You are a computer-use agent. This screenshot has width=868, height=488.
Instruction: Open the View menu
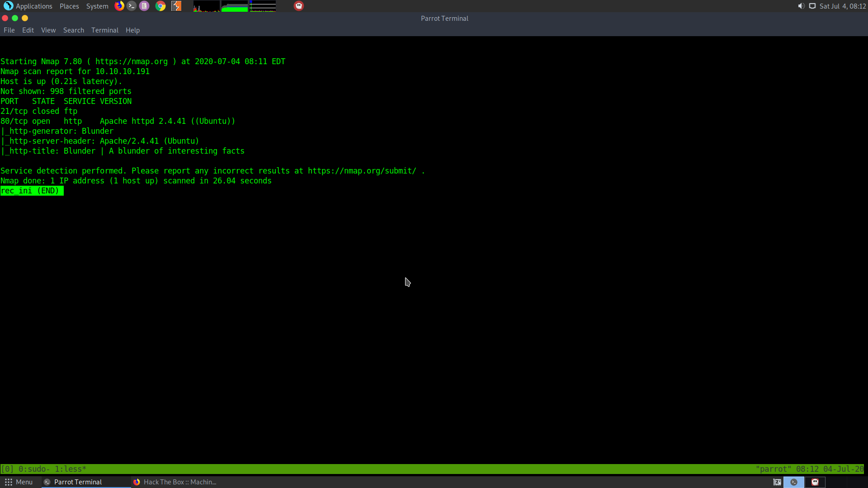tap(48, 30)
